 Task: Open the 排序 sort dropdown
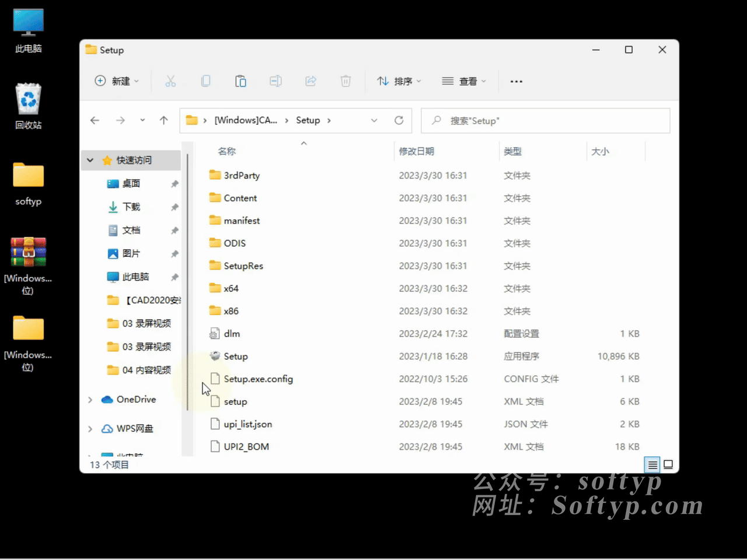[399, 81]
